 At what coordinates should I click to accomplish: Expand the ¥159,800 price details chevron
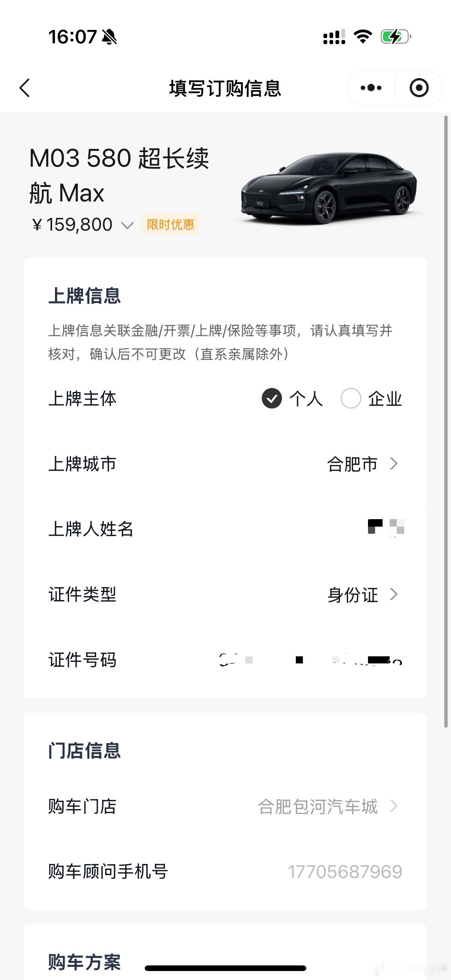pyautogui.click(x=127, y=225)
